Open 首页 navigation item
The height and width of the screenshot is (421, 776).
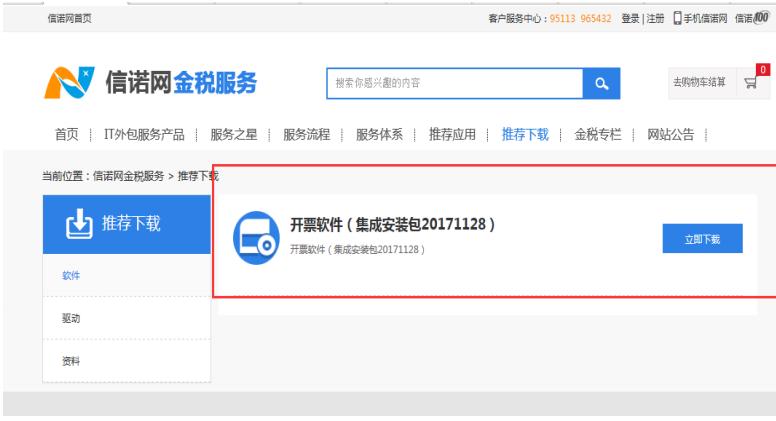67,135
